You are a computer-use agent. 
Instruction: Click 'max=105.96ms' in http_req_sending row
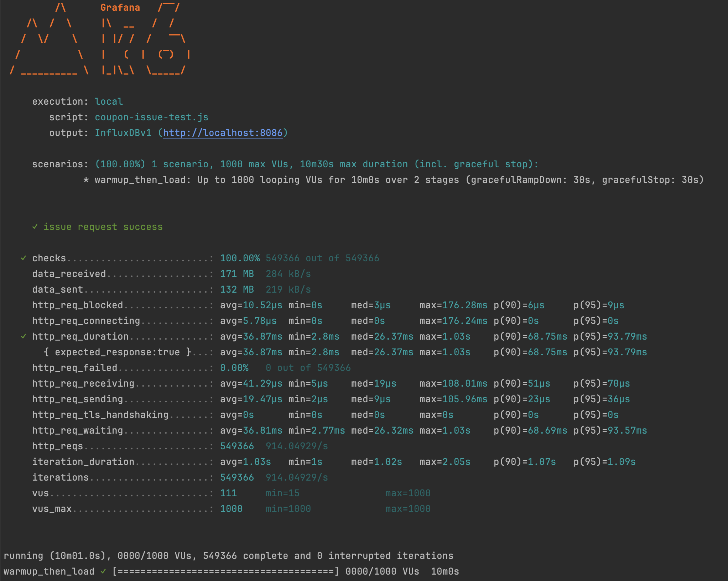point(453,399)
